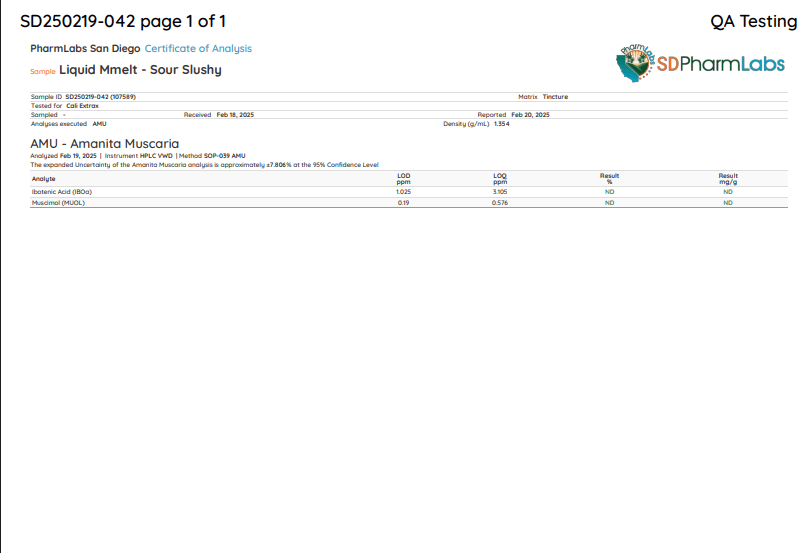This screenshot has width=802, height=553.
Task: Select the Muscimol (MUOL) row
Action: coord(60,202)
